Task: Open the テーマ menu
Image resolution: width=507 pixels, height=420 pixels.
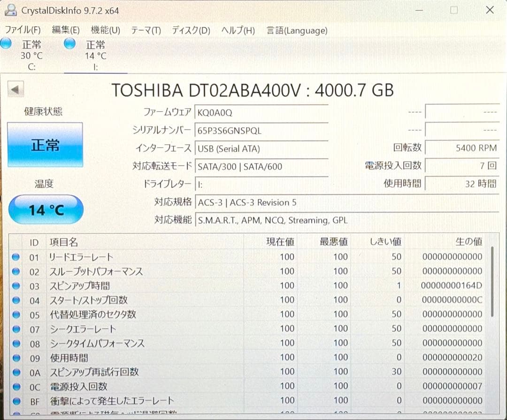Action: [146, 30]
